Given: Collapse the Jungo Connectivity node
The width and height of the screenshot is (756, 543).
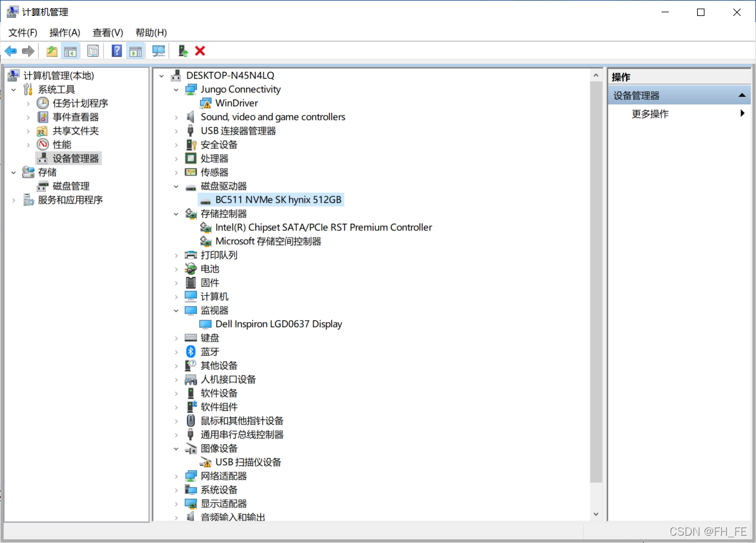Looking at the screenshot, I should (x=176, y=90).
